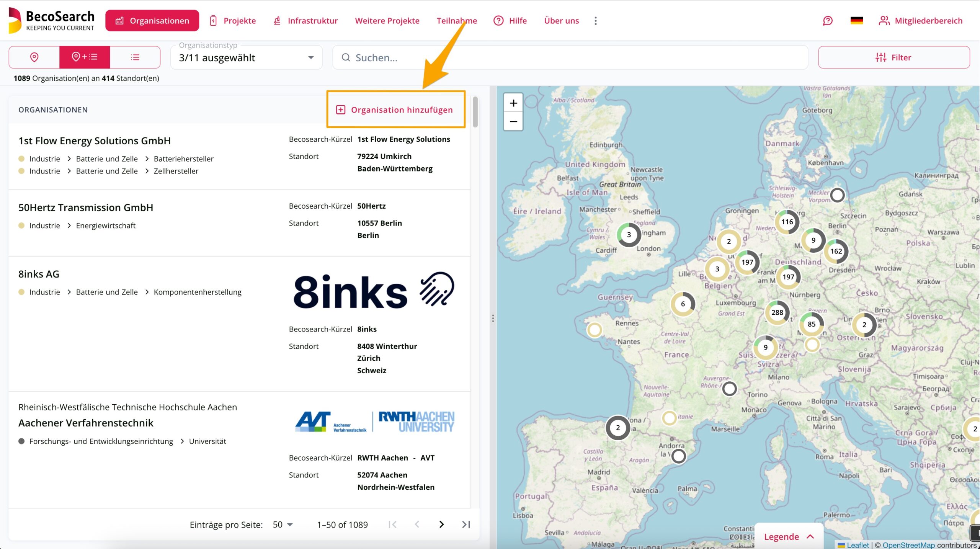The width and height of the screenshot is (980, 549).
Task: Zoom in on the map
Action: (513, 103)
